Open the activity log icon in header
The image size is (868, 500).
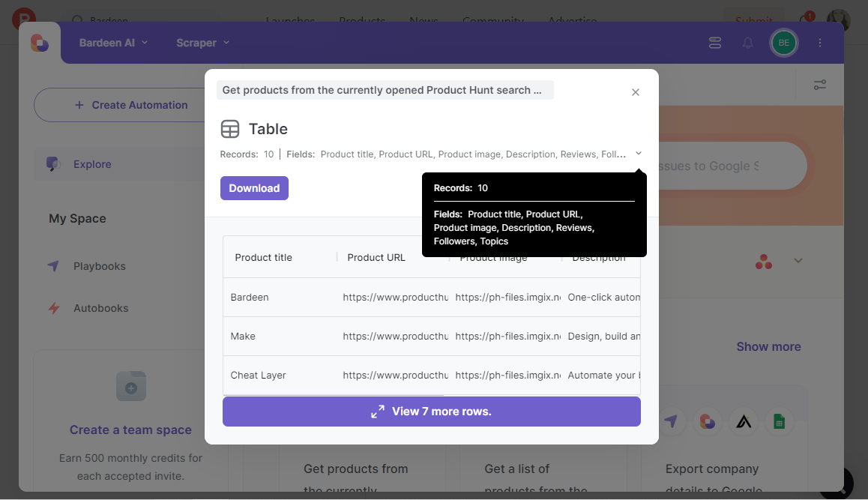(x=714, y=43)
